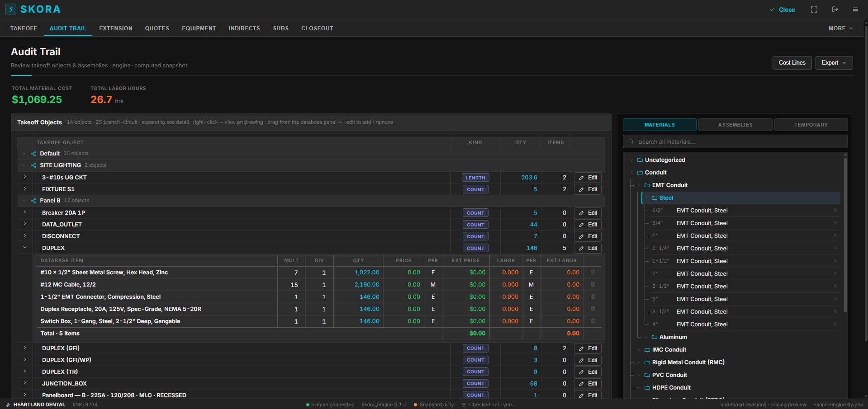The width and height of the screenshot is (868, 409).
Task: Click trash icon for Switch Box row
Action: (x=593, y=321)
